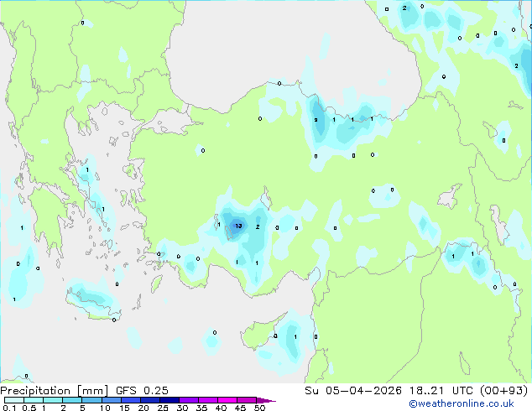Click the 'GFS 0.25' model label
532x411 pixels.
click(x=142, y=391)
